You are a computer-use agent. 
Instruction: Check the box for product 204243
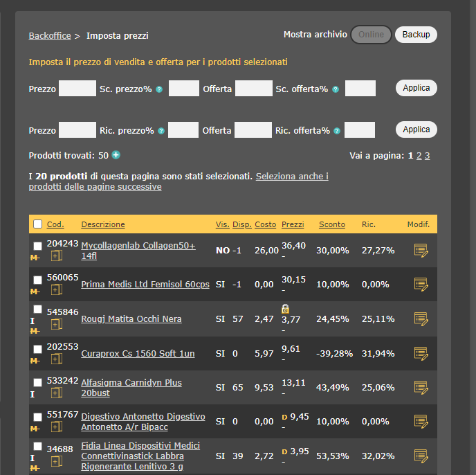pyautogui.click(x=38, y=246)
